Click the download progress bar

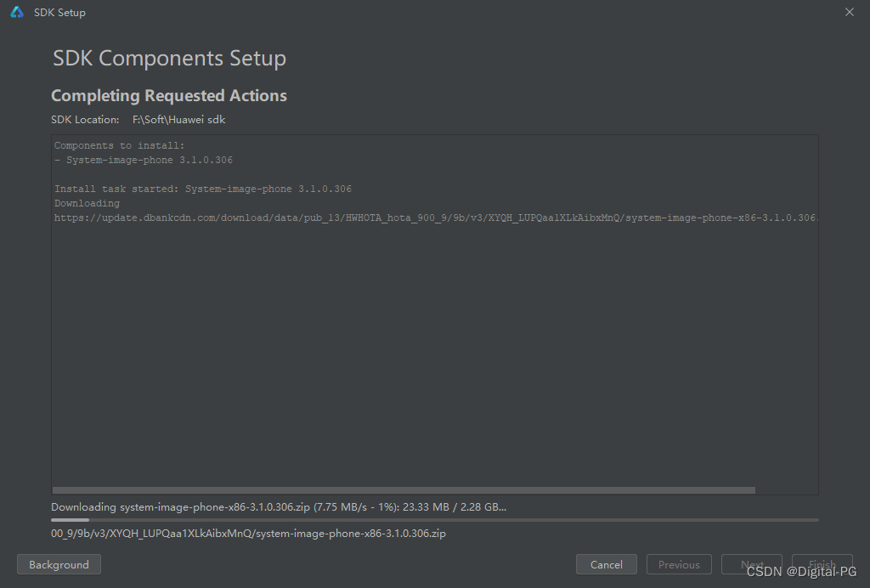[x=434, y=520]
